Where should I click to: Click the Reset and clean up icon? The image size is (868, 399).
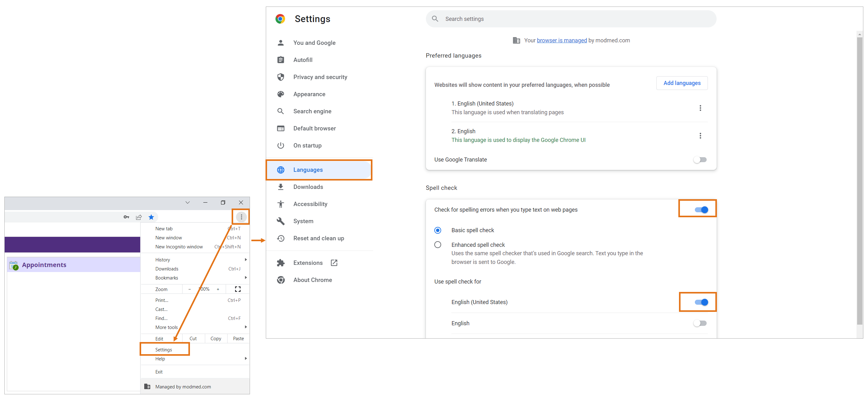point(281,238)
